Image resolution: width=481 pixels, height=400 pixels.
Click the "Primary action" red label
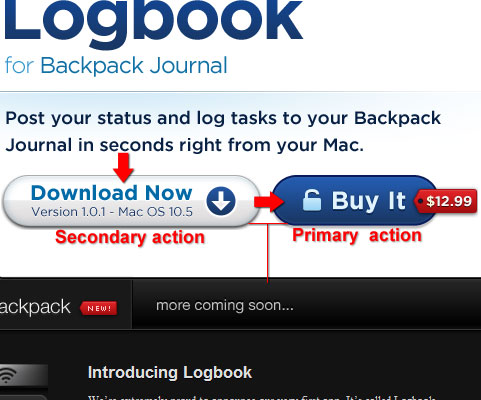click(357, 235)
